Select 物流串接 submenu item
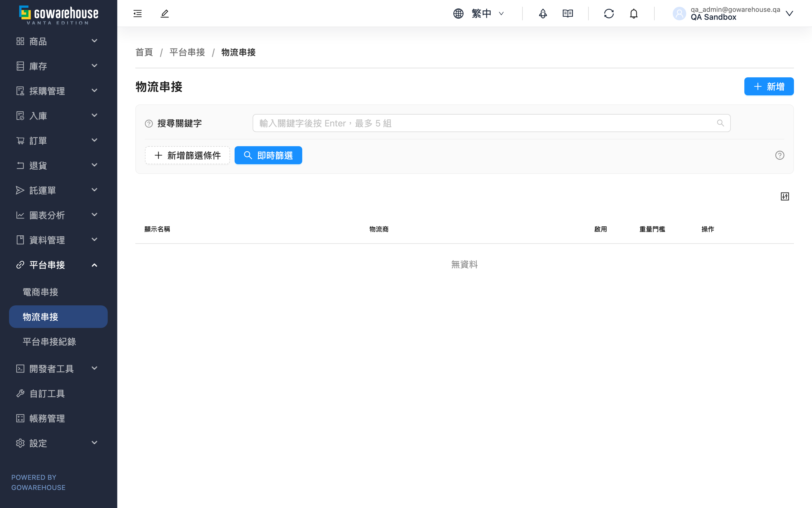 tap(58, 317)
